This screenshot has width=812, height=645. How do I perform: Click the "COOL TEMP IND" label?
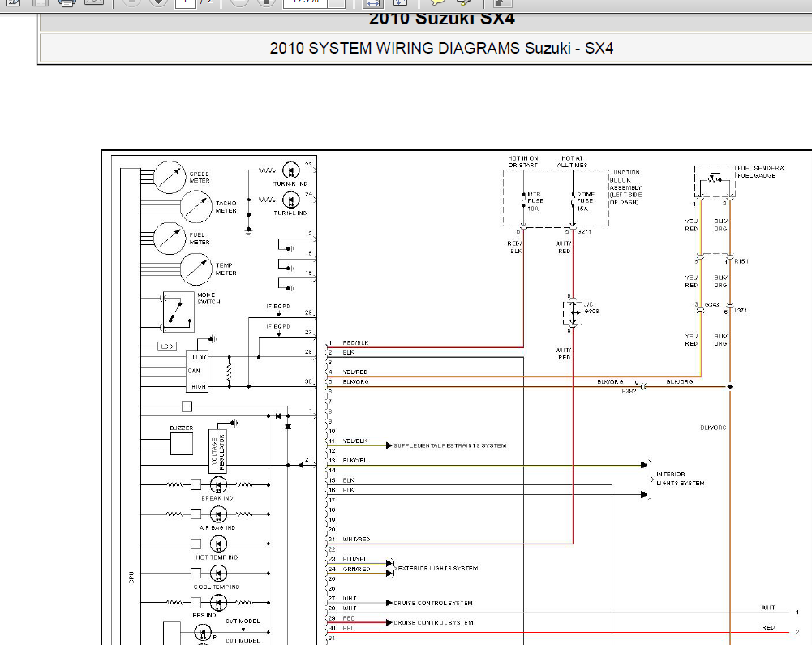click(x=217, y=587)
